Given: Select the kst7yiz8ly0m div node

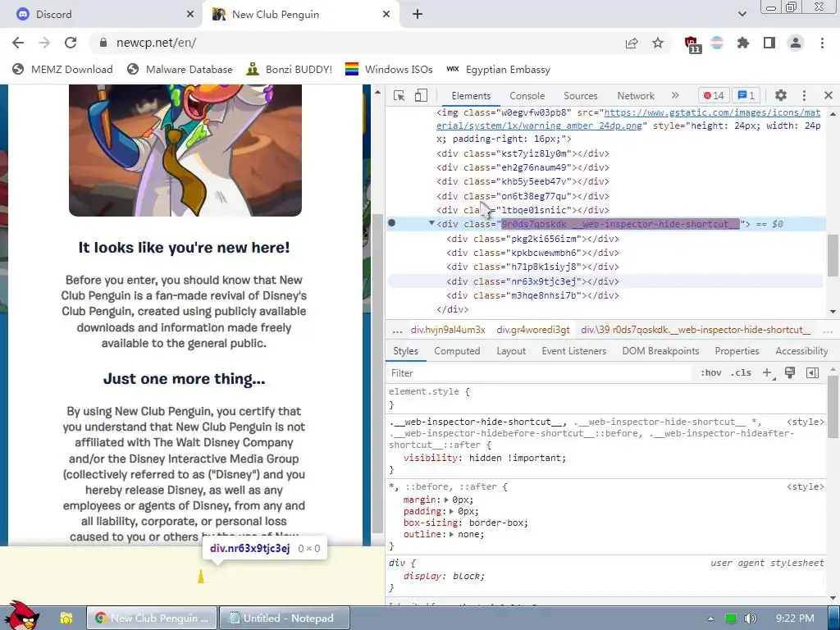Looking at the screenshot, I should click(523, 153).
